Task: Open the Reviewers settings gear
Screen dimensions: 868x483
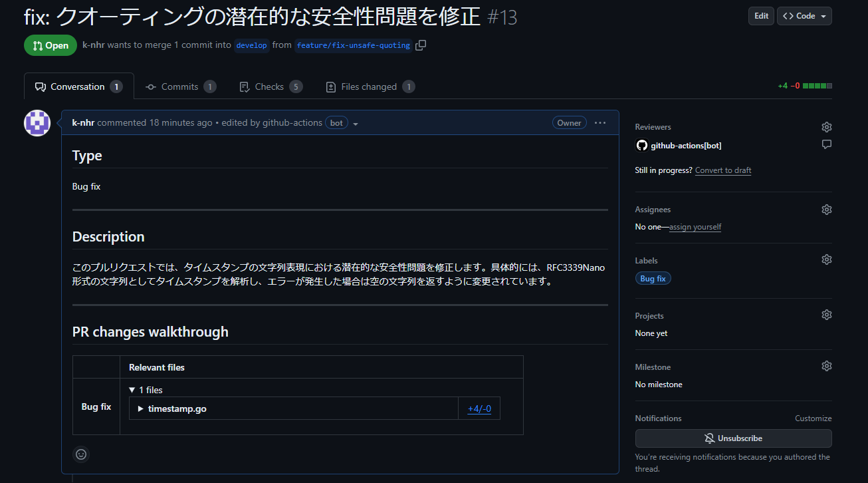Action: 827,127
